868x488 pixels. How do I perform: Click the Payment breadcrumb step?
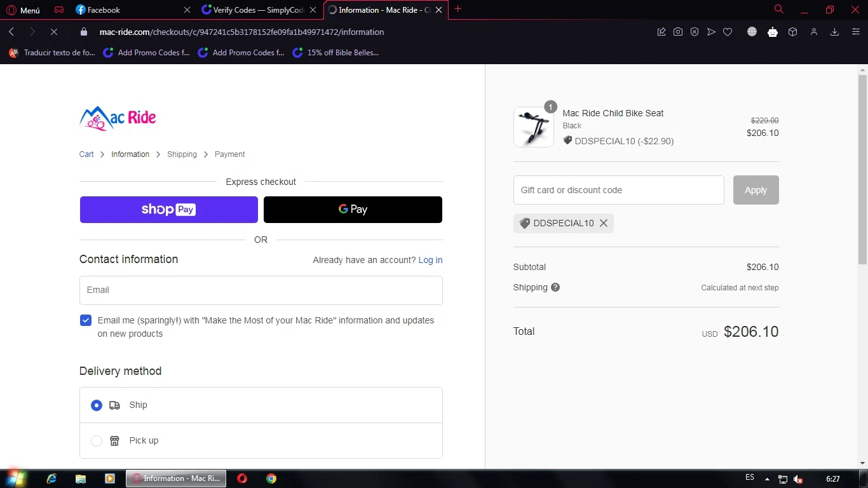pos(229,154)
